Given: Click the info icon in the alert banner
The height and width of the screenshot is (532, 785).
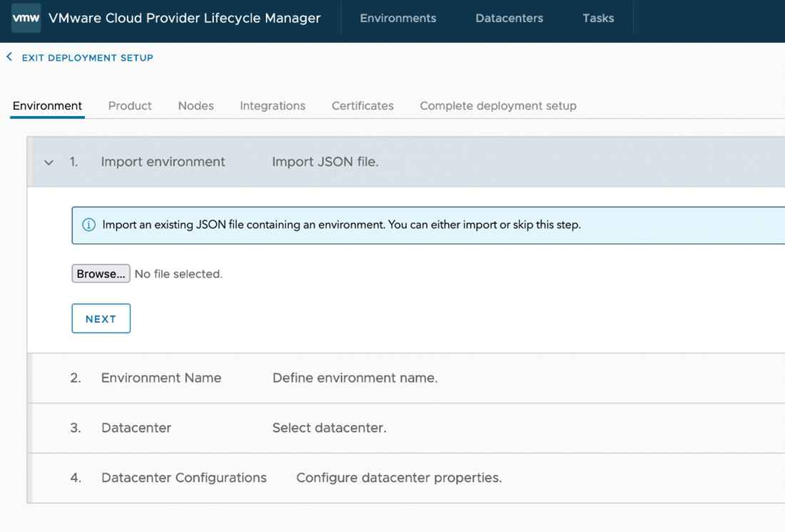Looking at the screenshot, I should pos(88,225).
